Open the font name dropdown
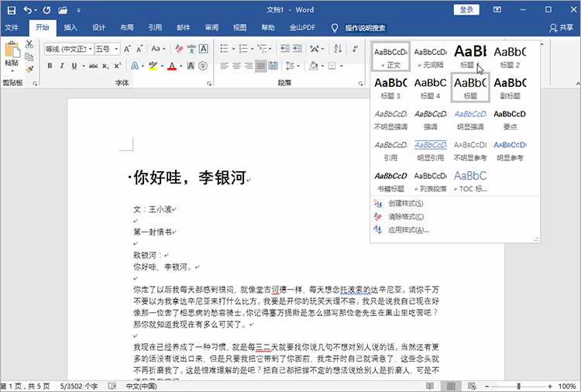The image size is (581, 392). (90, 49)
